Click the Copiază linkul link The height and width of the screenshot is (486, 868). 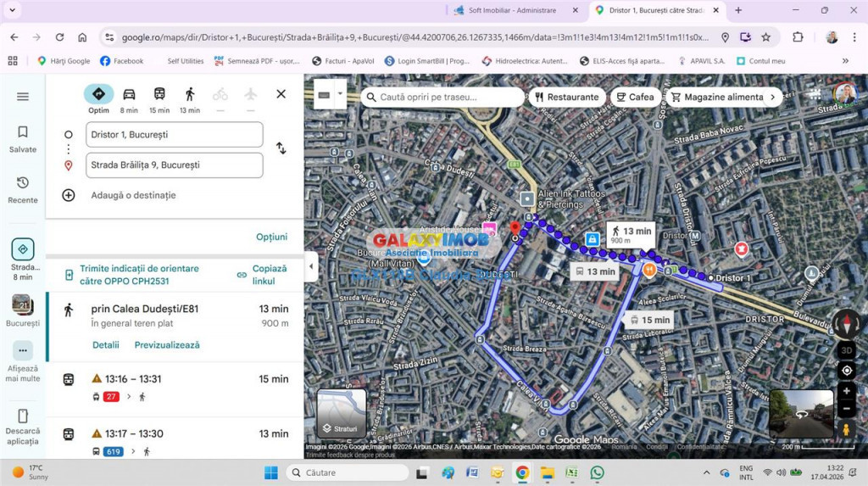point(264,274)
